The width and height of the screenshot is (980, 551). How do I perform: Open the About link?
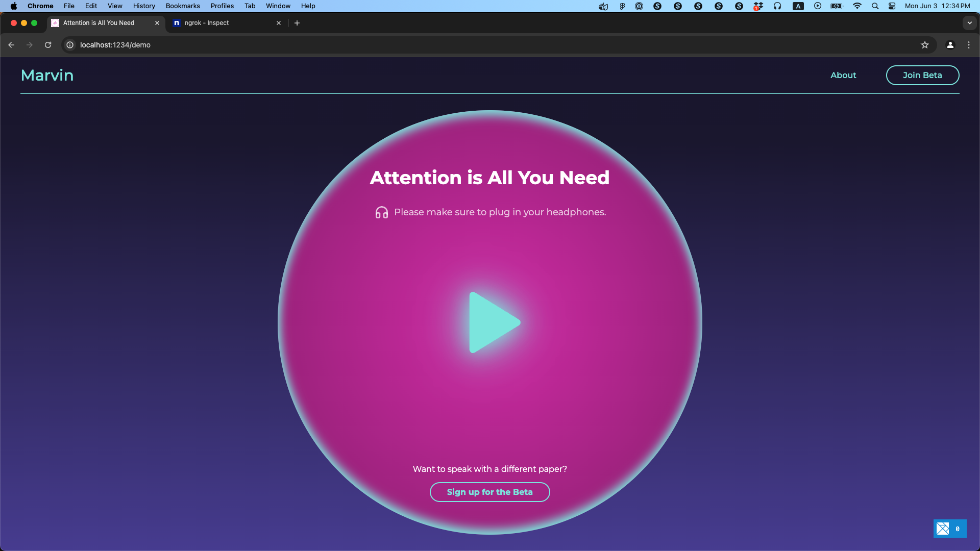point(843,75)
